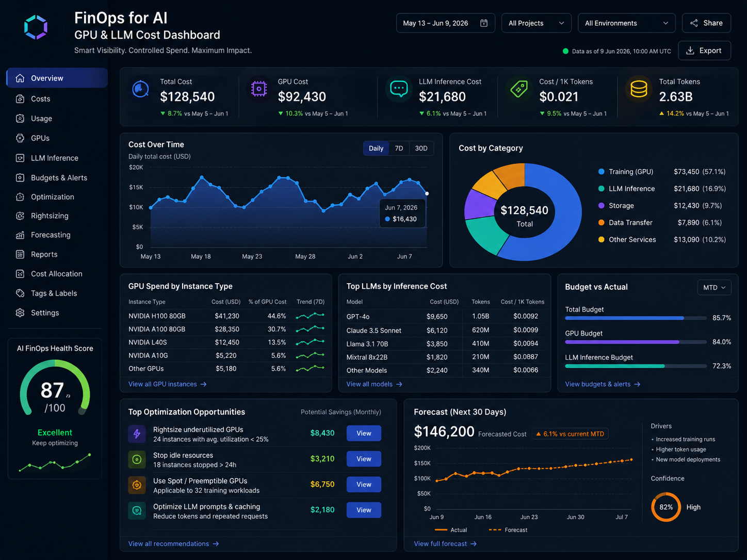Click the Total Budget progress bar
This screenshot has height=560, width=747.
coord(636,318)
